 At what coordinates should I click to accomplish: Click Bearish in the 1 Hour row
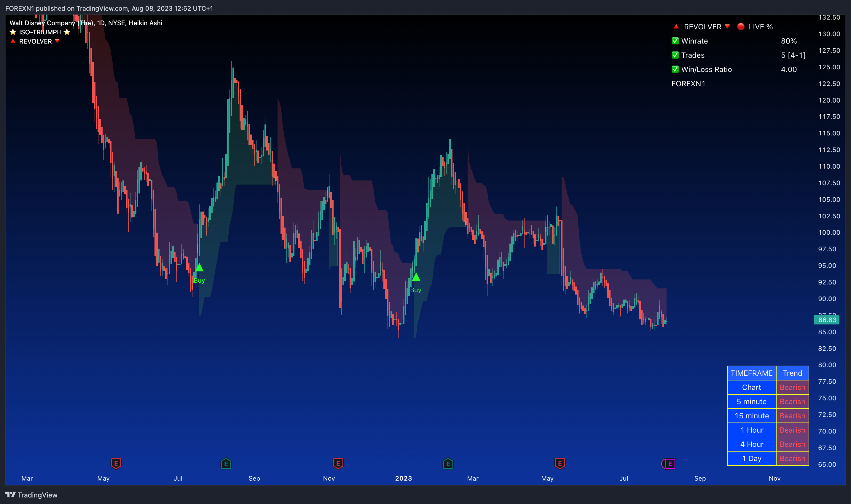[x=792, y=430]
